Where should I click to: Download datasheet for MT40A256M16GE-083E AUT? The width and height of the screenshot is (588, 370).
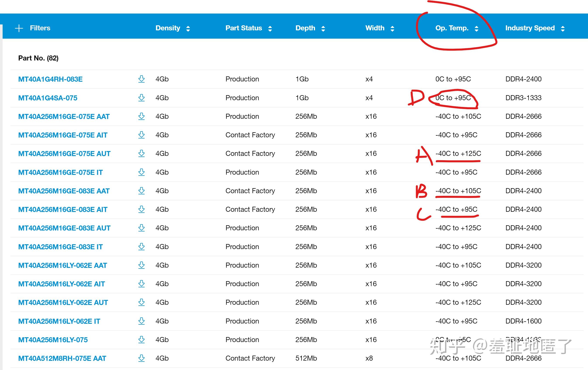tap(141, 228)
